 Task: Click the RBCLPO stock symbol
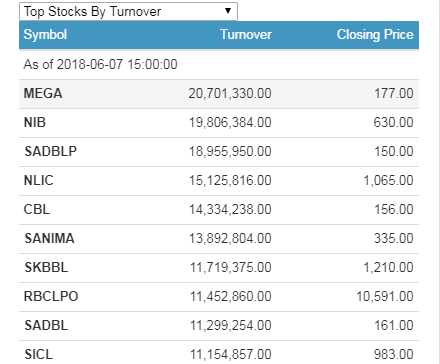tap(51, 296)
